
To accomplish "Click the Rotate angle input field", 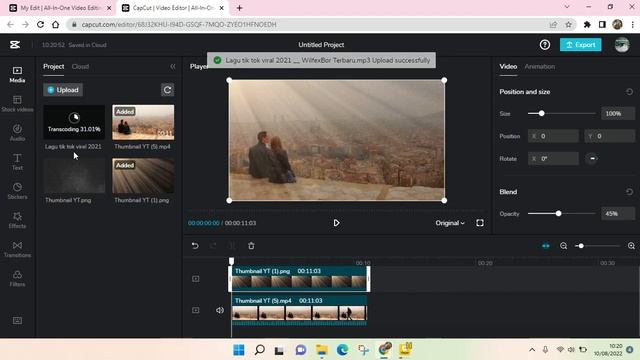I will pos(553,158).
